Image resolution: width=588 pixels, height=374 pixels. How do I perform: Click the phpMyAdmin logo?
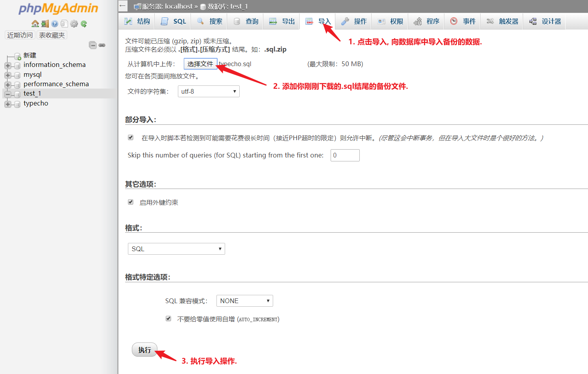[58, 9]
